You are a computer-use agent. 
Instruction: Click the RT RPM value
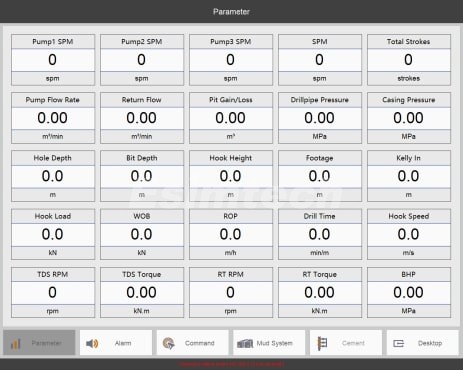click(231, 293)
